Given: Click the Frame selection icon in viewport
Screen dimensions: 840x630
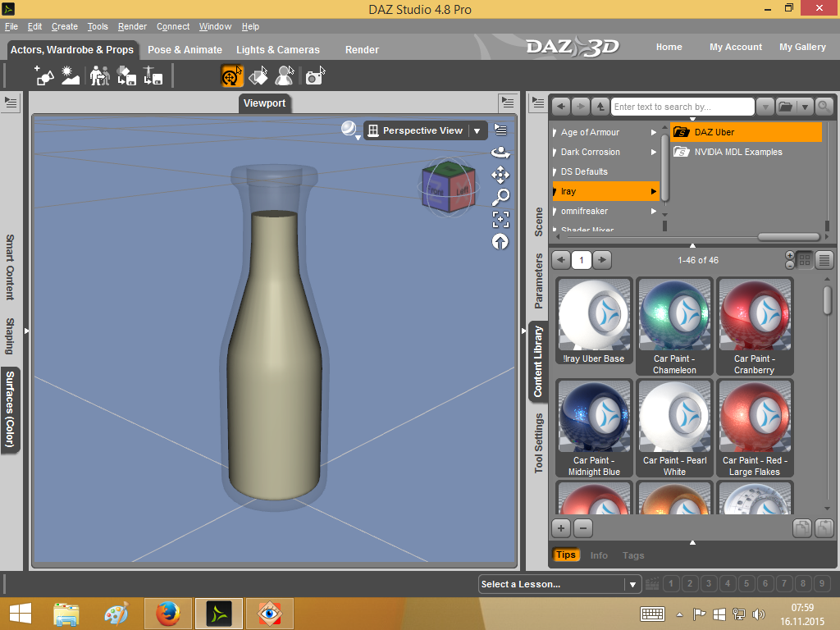Looking at the screenshot, I should click(x=500, y=219).
